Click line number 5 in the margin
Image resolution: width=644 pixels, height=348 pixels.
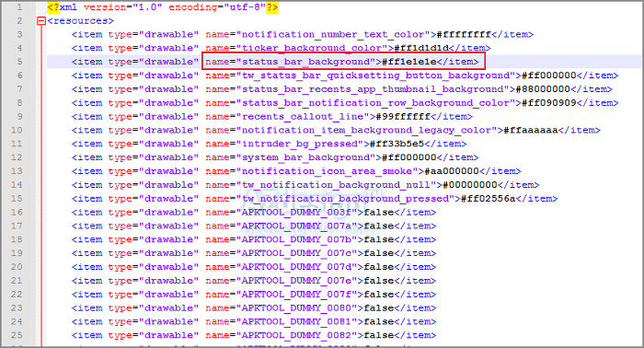click(x=19, y=62)
